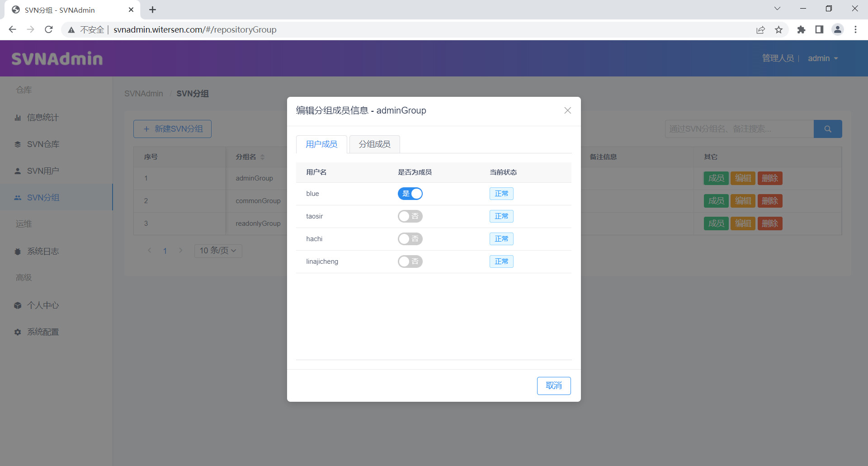
Task: Click 成员 button for commonGroup row
Action: coord(716,201)
